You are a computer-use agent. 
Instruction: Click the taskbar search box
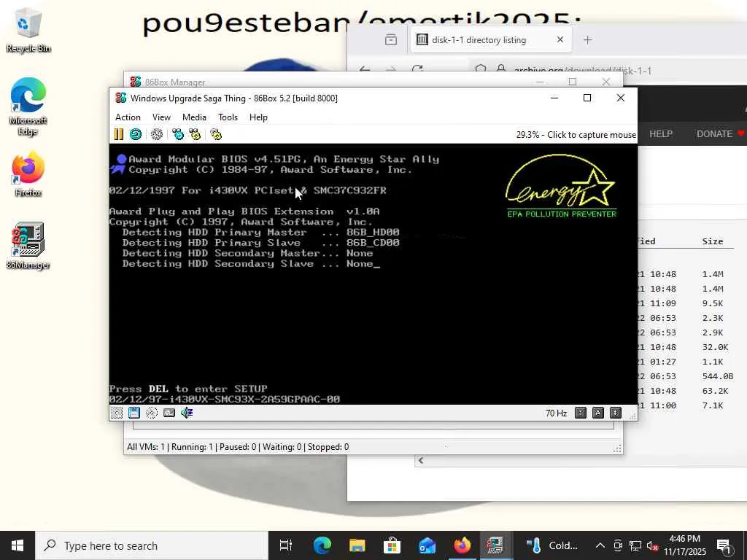click(152, 545)
